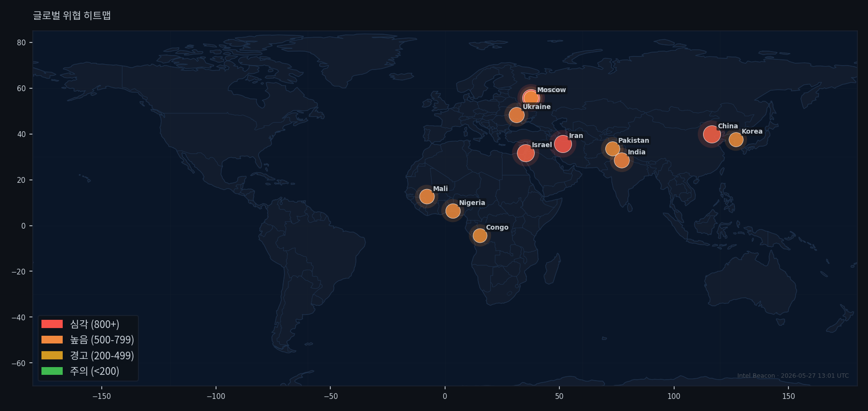
Task: Select the Nigeria threat marker
Action: point(453,211)
